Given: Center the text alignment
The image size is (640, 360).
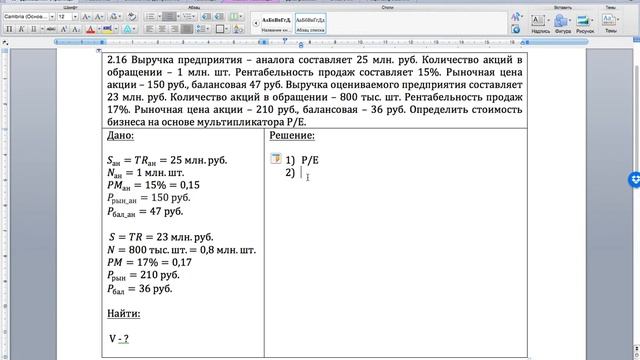Looking at the screenshot, I should point(162,29).
